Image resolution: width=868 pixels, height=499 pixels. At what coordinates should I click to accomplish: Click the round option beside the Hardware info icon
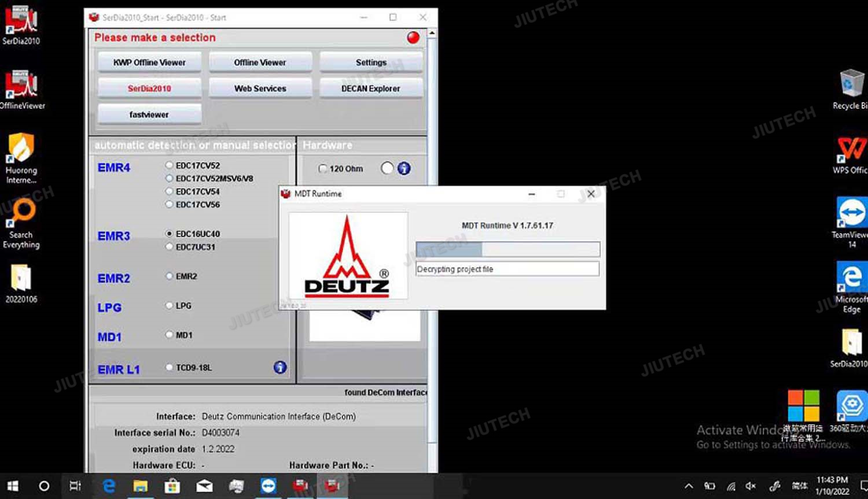click(387, 168)
